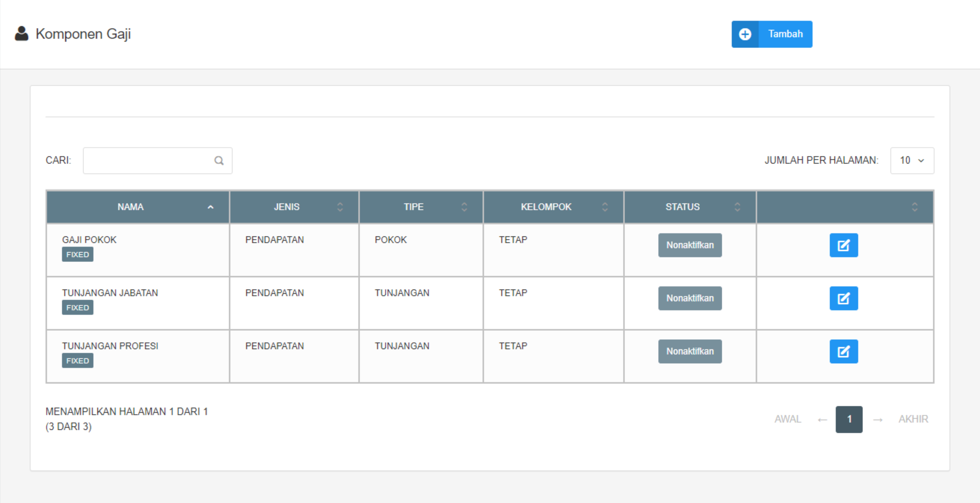Deactivate GAJI POKOK with Nonaktifkan
The width and height of the screenshot is (980, 503).
[690, 245]
